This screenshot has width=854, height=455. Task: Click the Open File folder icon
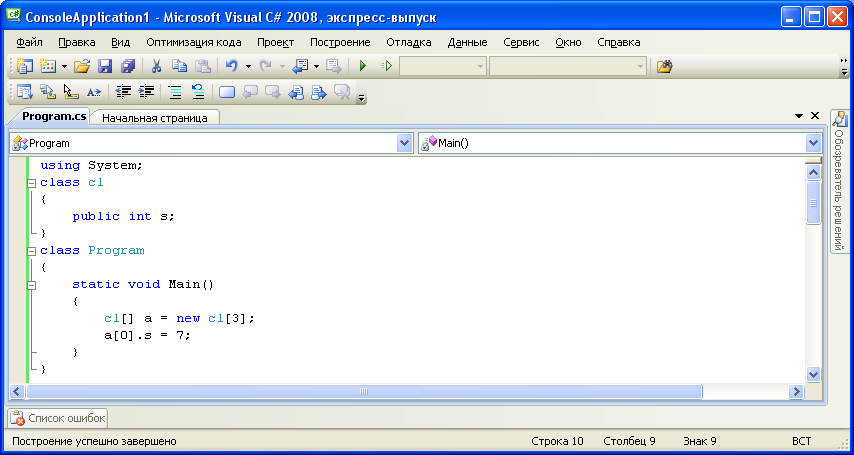click(x=82, y=66)
